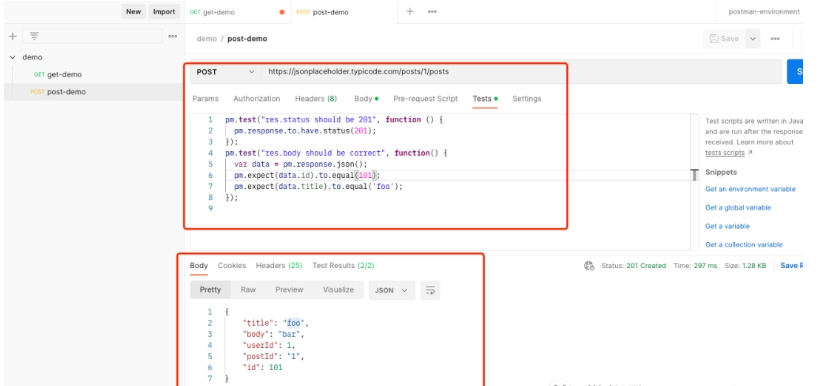Open request more actions ellipsis
Viewport: 826px width, 386px height.
coord(775,38)
